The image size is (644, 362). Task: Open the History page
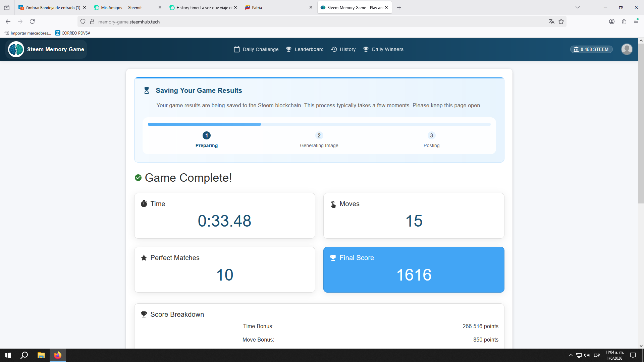click(343, 49)
